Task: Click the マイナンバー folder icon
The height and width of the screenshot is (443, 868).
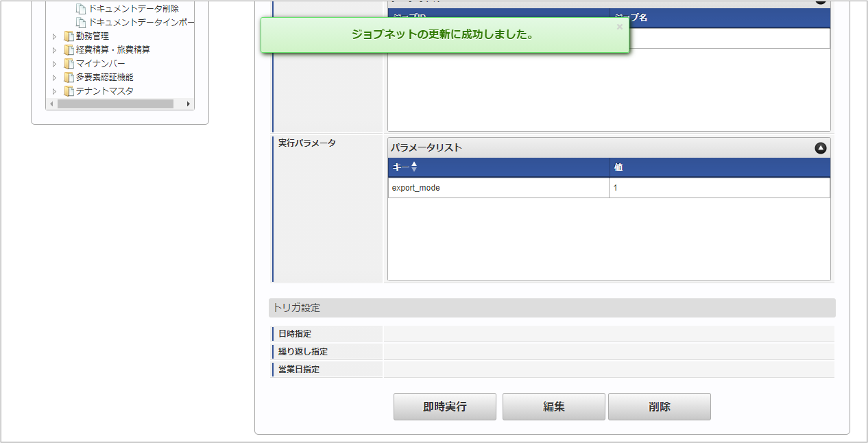Action: 69,64
